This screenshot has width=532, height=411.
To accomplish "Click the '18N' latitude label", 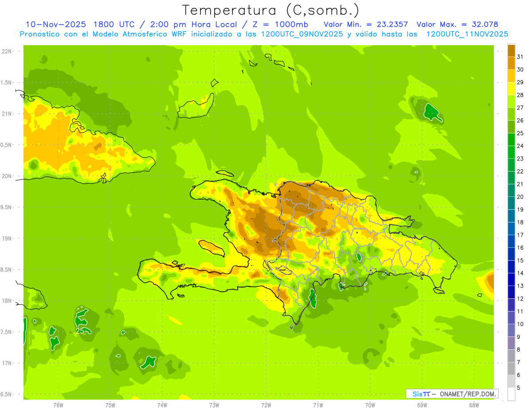I will pyautogui.click(x=7, y=301).
